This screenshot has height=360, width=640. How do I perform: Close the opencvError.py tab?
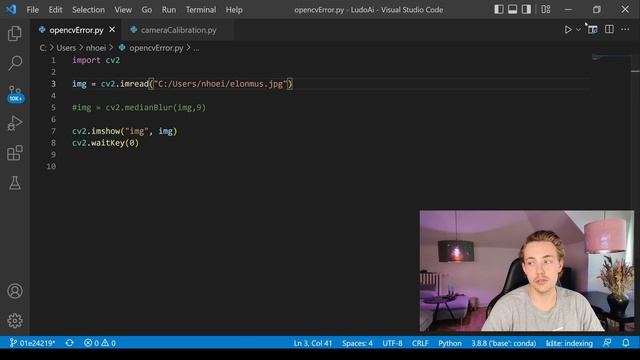click(x=112, y=29)
